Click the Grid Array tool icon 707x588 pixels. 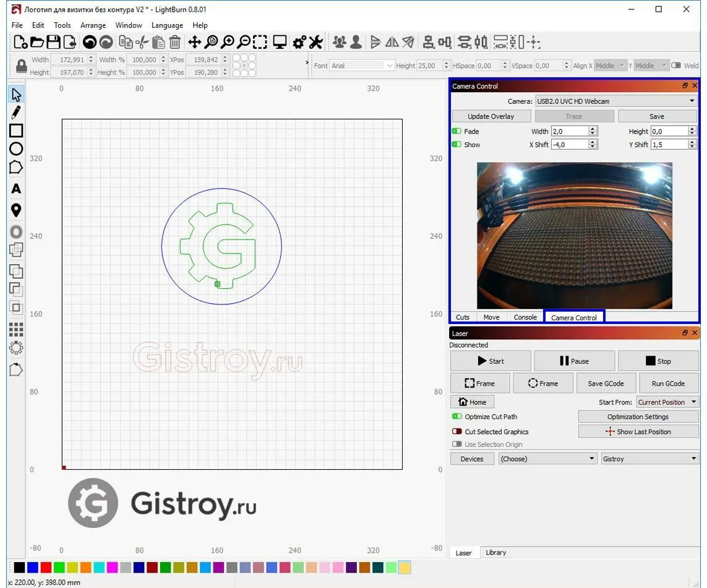point(16,330)
